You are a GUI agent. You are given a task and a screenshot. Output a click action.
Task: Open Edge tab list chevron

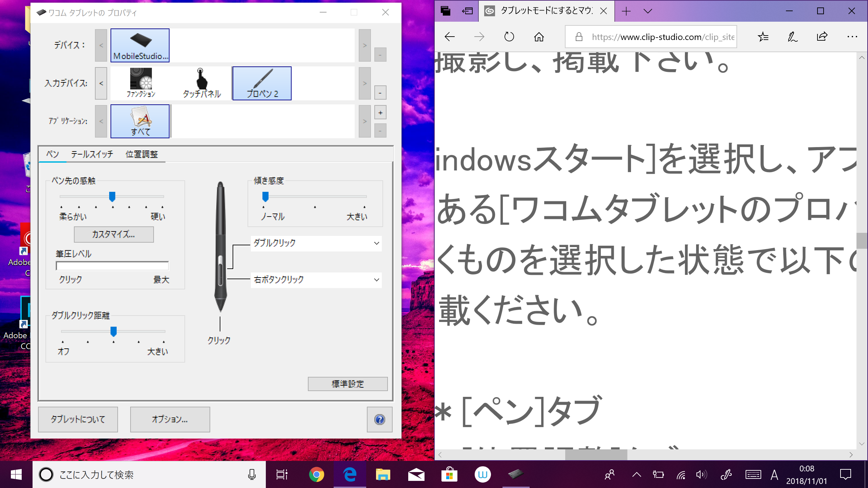[648, 11]
